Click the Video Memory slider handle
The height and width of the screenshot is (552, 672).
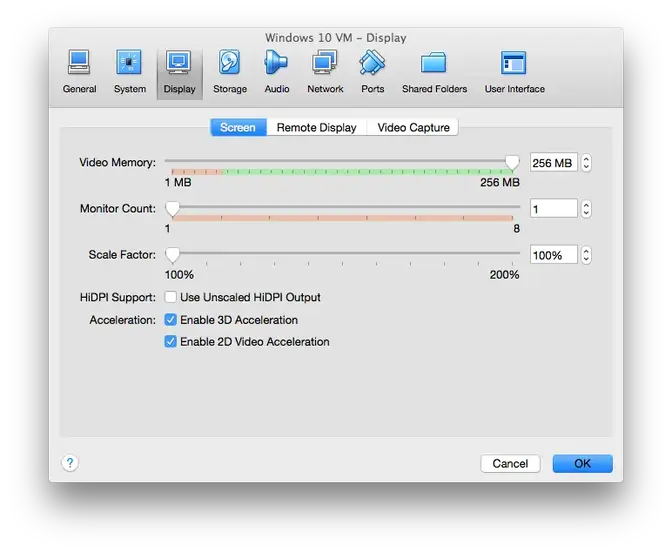pos(512,162)
